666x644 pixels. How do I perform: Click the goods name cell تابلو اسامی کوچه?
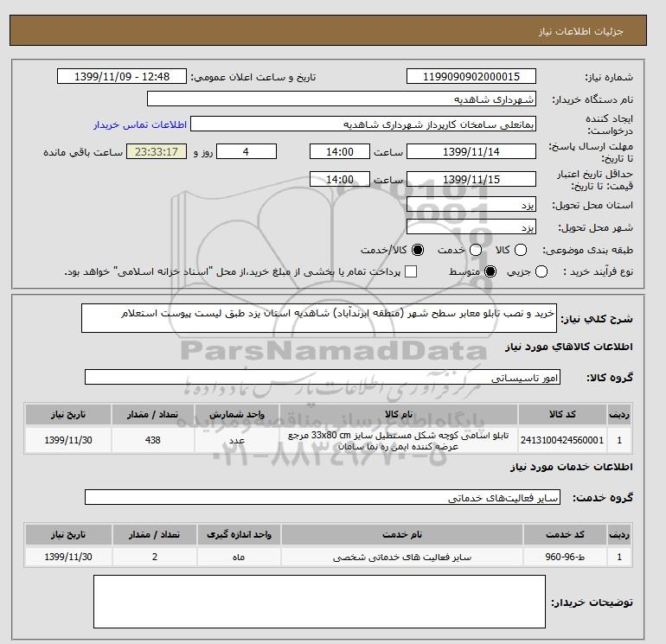(x=399, y=440)
